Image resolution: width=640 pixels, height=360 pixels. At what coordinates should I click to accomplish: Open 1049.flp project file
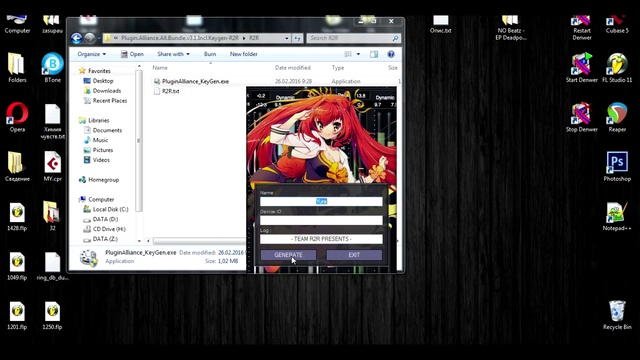pos(17,265)
